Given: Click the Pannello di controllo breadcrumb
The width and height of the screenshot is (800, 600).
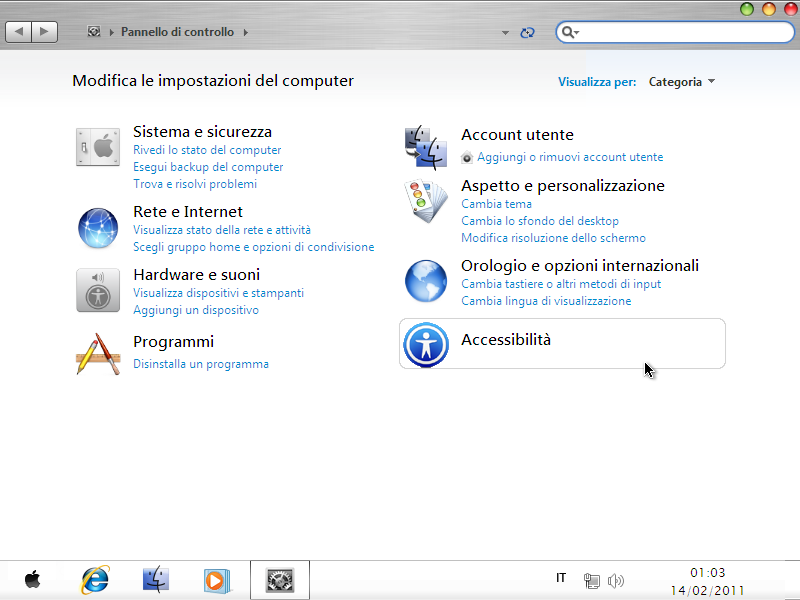Looking at the screenshot, I should tap(177, 32).
